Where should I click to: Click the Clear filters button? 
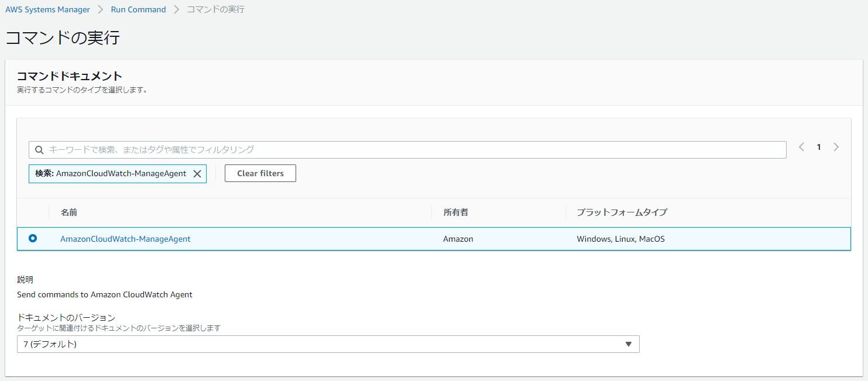point(260,173)
